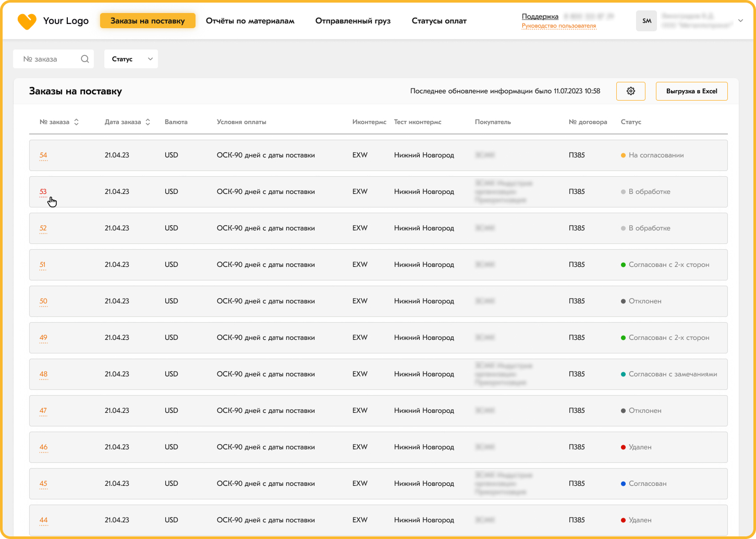Click payment terms in row 49
The image size is (756, 539).
(x=266, y=338)
